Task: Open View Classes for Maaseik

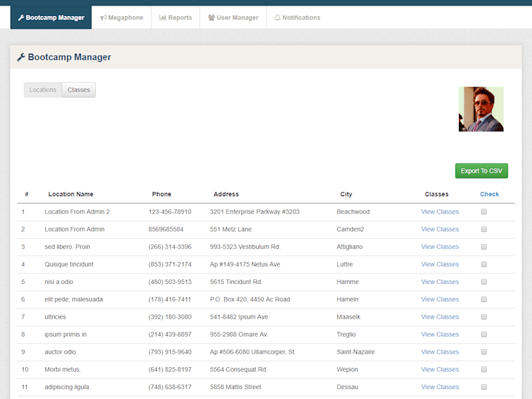Action: pyautogui.click(x=440, y=317)
